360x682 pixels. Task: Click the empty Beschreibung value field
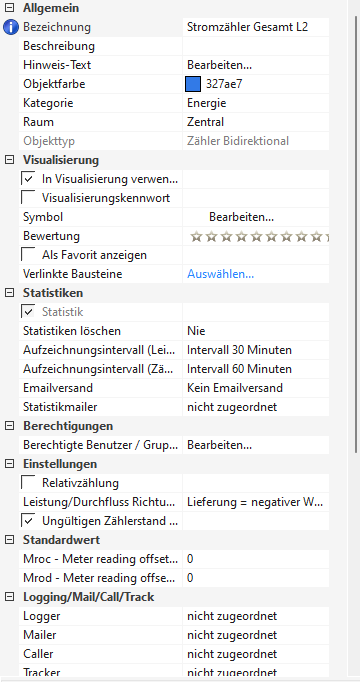[256, 46]
